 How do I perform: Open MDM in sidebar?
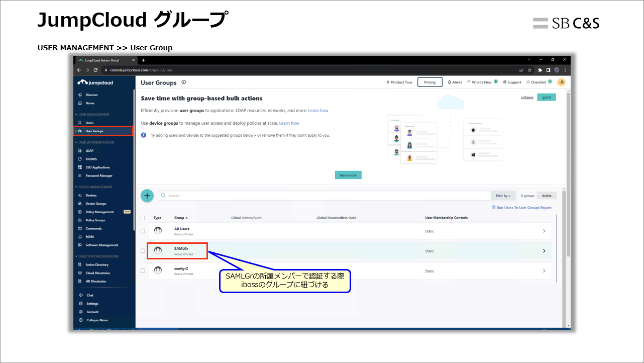89,237
